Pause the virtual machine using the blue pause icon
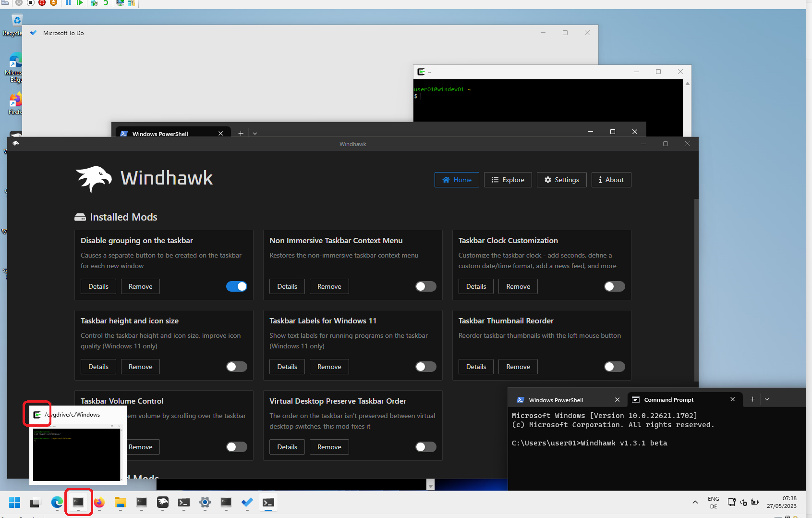Viewport: 812px width, 518px height. coord(68,3)
